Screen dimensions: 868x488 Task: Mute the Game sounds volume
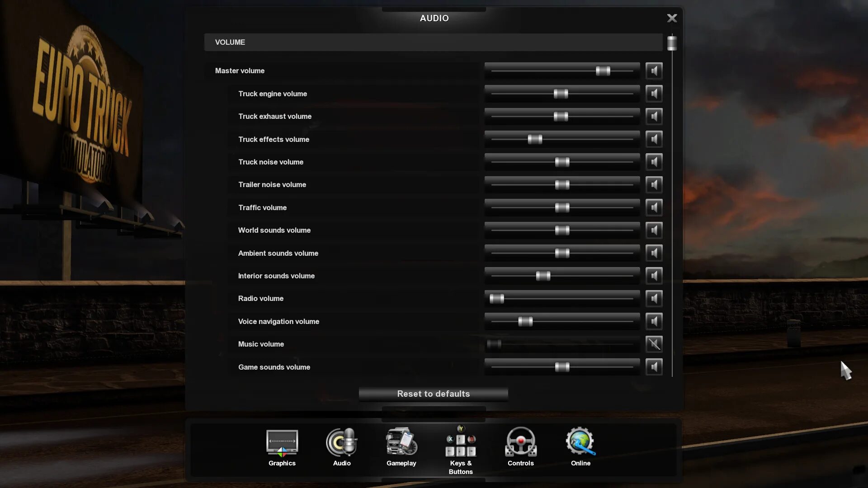653,366
